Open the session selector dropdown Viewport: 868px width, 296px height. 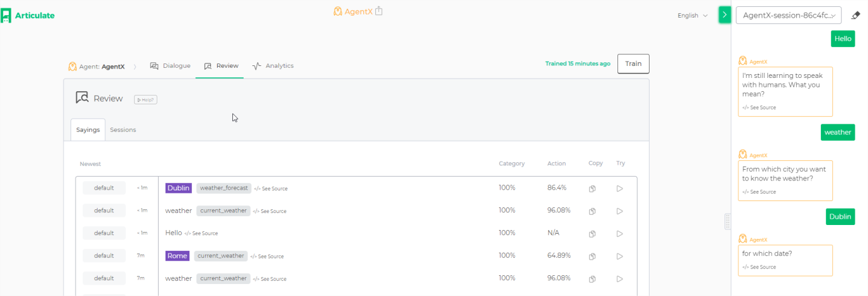788,15
